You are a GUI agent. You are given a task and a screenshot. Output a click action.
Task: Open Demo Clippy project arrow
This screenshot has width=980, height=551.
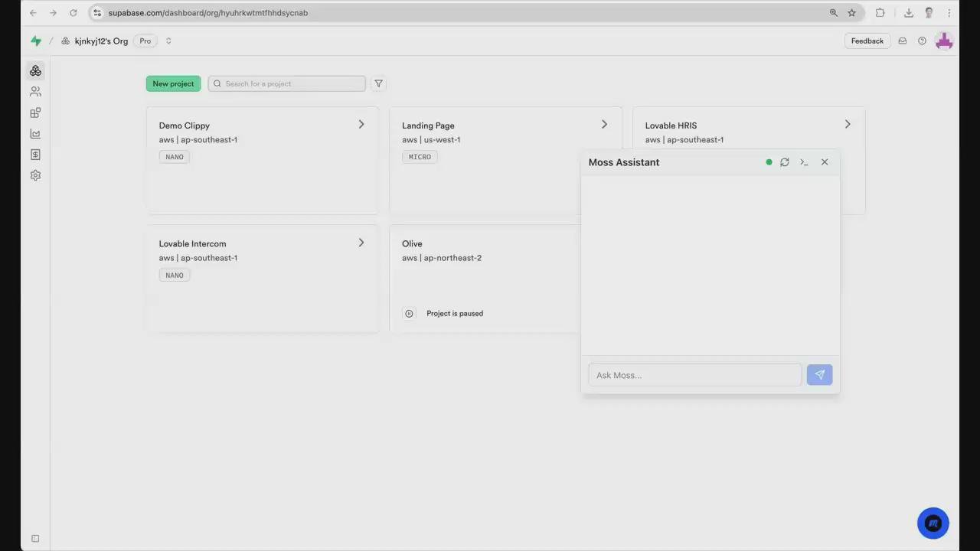pos(361,124)
